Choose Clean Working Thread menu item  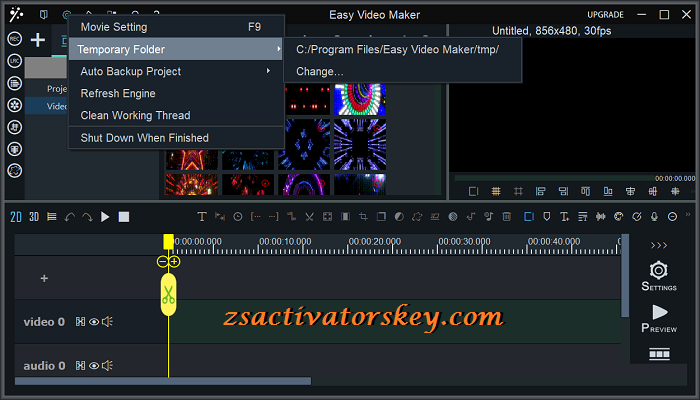pyautogui.click(x=176, y=115)
